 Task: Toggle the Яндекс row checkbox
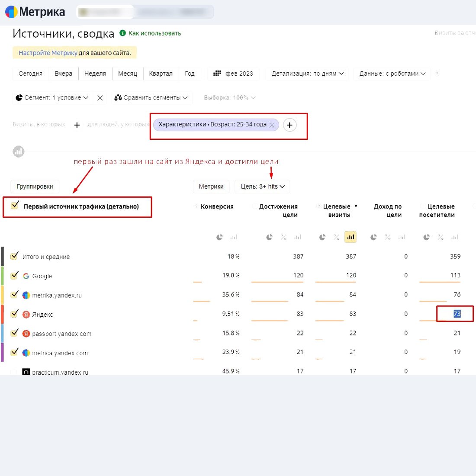[14, 314]
